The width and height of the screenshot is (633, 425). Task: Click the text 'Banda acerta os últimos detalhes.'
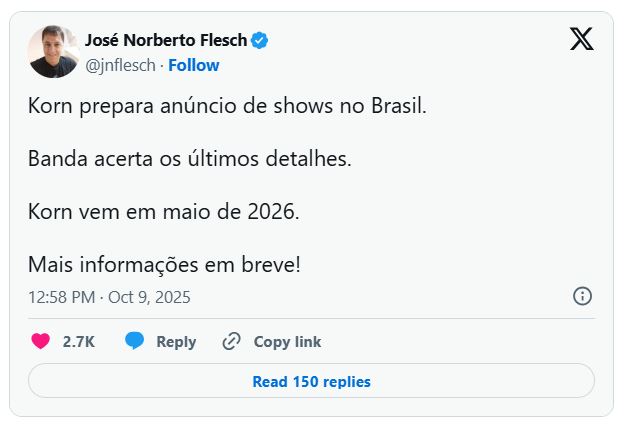190,159
